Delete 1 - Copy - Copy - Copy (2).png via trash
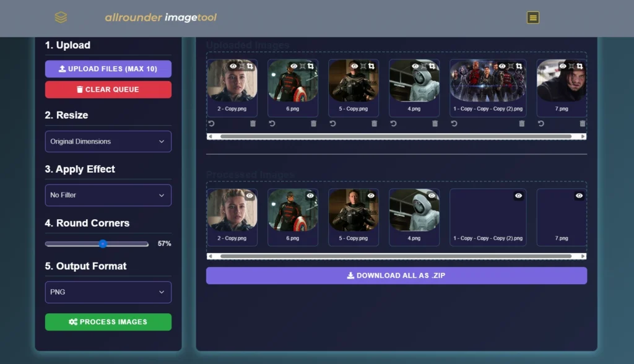634x364 pixels. 521,123
